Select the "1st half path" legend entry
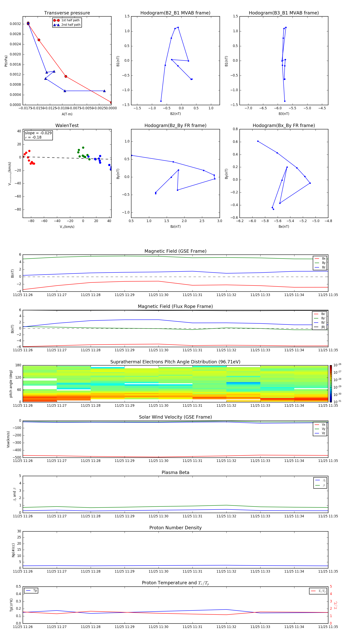 pyautogui.click(x=66, y=20)
